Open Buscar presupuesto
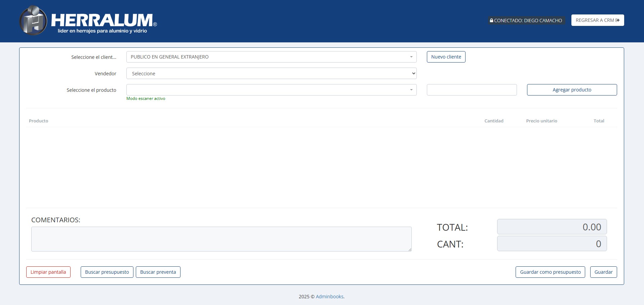Image resolution: width=644 pixels, height=305 pixels. coord(107,272)
